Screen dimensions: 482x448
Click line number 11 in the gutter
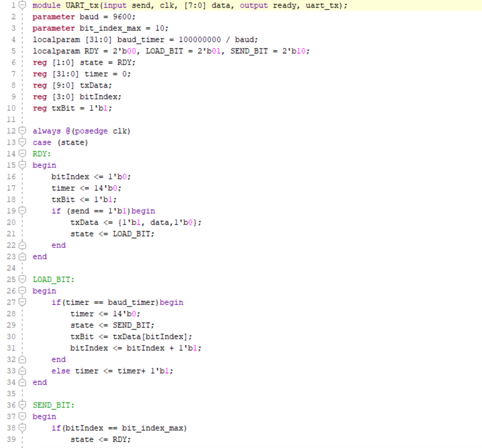[x=11, y=120]
